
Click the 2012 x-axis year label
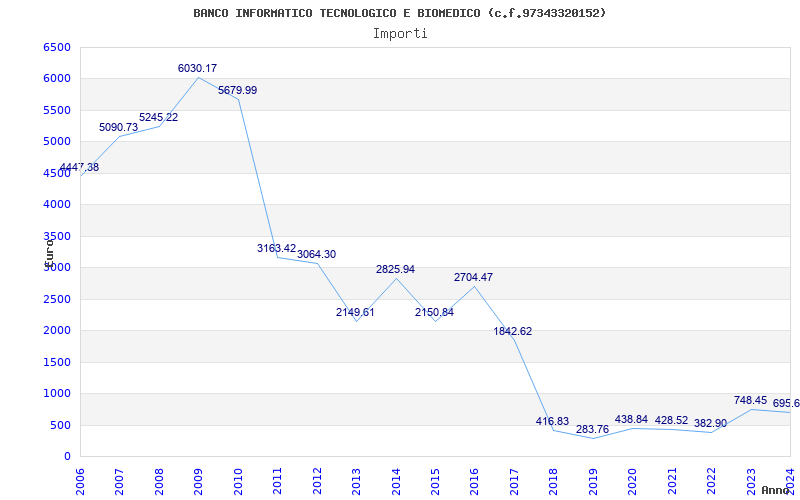tap(317, 481)
